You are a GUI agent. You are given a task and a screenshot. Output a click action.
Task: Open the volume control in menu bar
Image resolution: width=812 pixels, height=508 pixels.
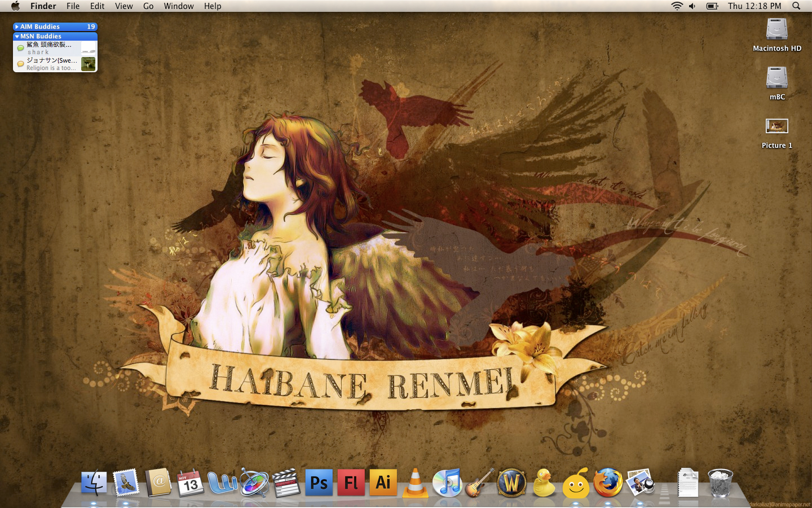pyautogui.click(x=692, y=6)
